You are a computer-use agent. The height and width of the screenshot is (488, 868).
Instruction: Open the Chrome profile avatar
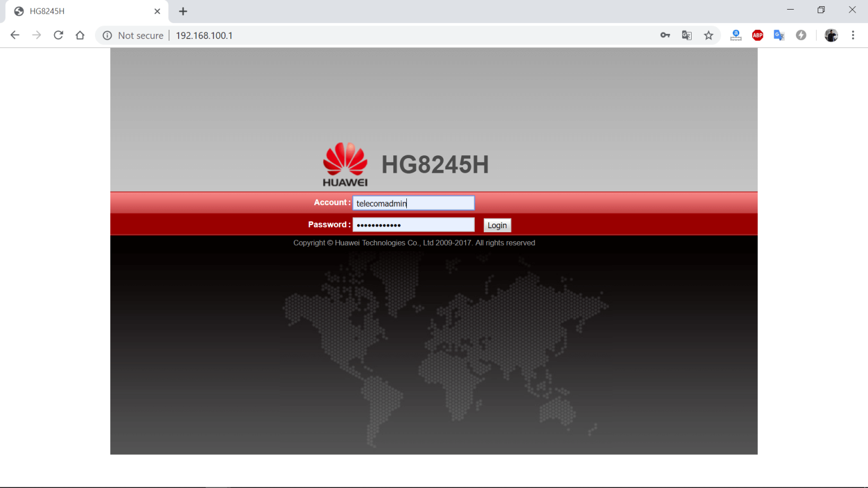831,35
